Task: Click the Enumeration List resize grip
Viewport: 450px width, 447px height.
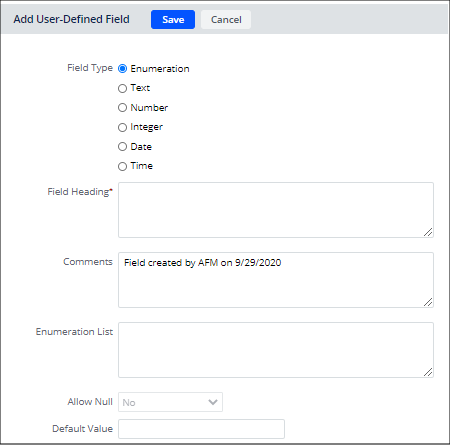Action: tap(428, 372)
